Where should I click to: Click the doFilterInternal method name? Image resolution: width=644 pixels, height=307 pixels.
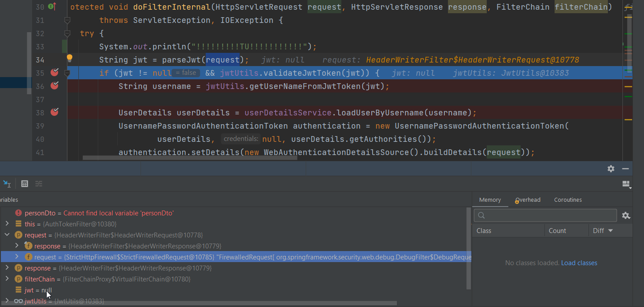click(171, 7)
